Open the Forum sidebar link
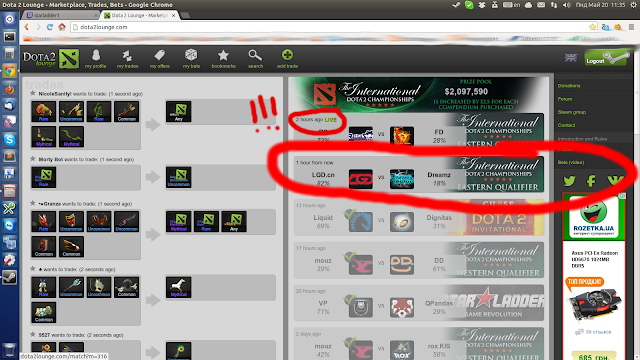 tap(565, 99)
